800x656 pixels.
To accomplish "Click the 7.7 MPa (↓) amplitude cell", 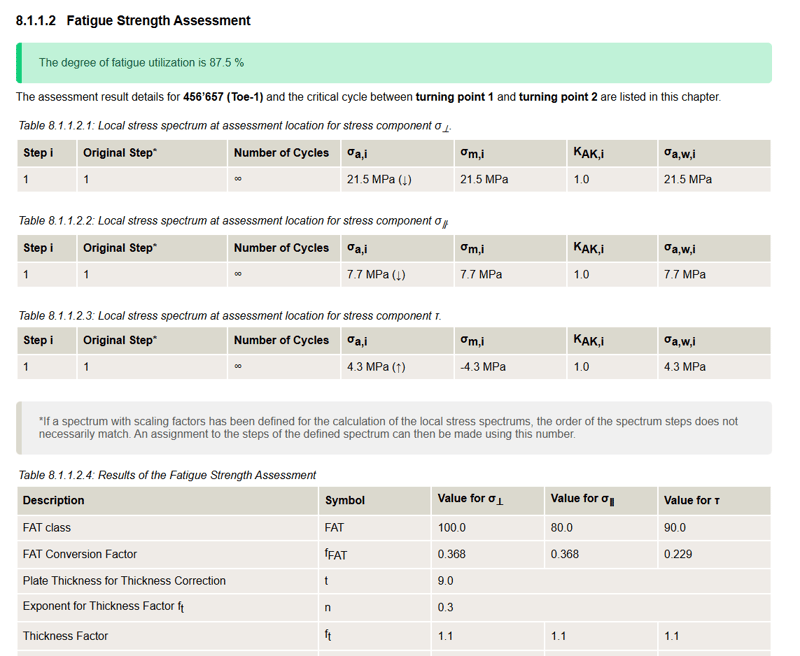I will [x=375, y=274].
